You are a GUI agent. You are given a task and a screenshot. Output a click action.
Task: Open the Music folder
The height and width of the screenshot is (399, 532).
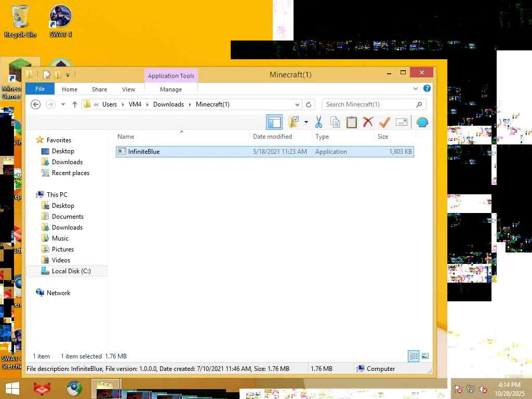click(60, 238)
